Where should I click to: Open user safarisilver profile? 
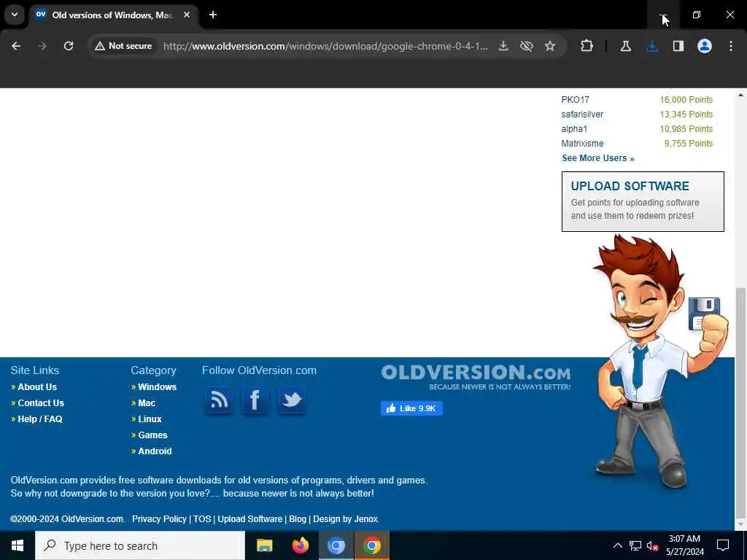(x=582, y=114)
